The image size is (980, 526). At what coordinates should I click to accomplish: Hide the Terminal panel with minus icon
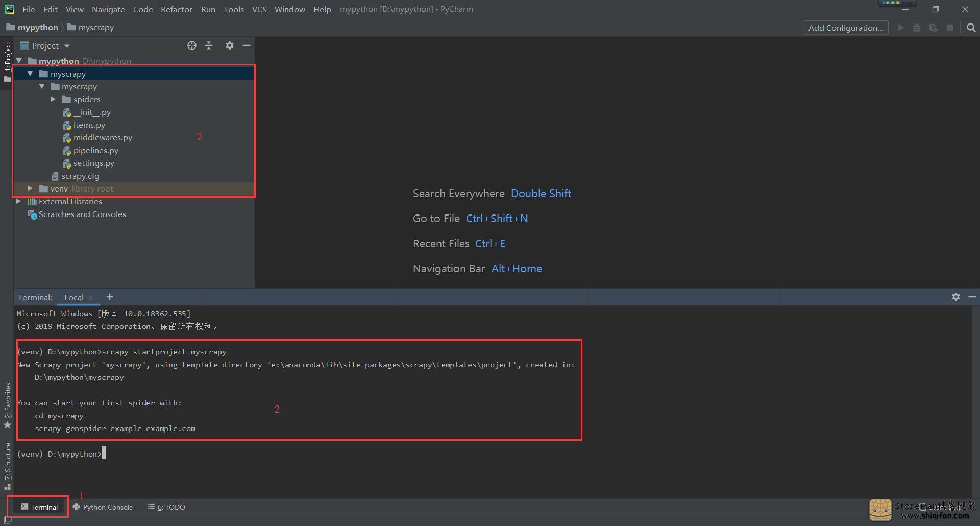[x=972, y=297]
